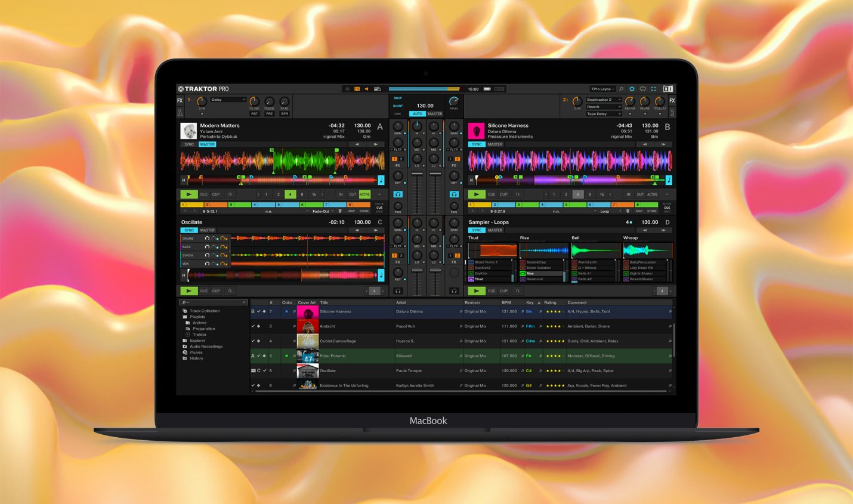Click the metronome icon under the FX label
Viewport: 853px width, 504px height.
pyautogui.click(x=180, y=113)
